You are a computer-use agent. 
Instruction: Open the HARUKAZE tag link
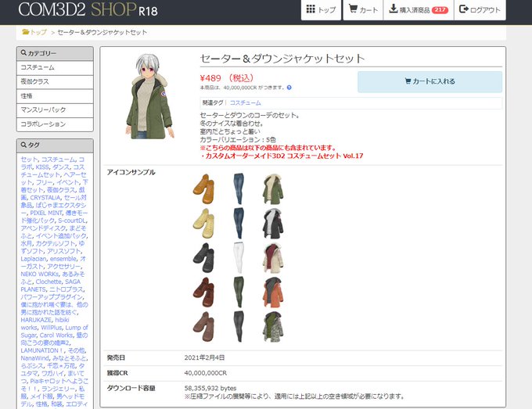tap(36, 320)
